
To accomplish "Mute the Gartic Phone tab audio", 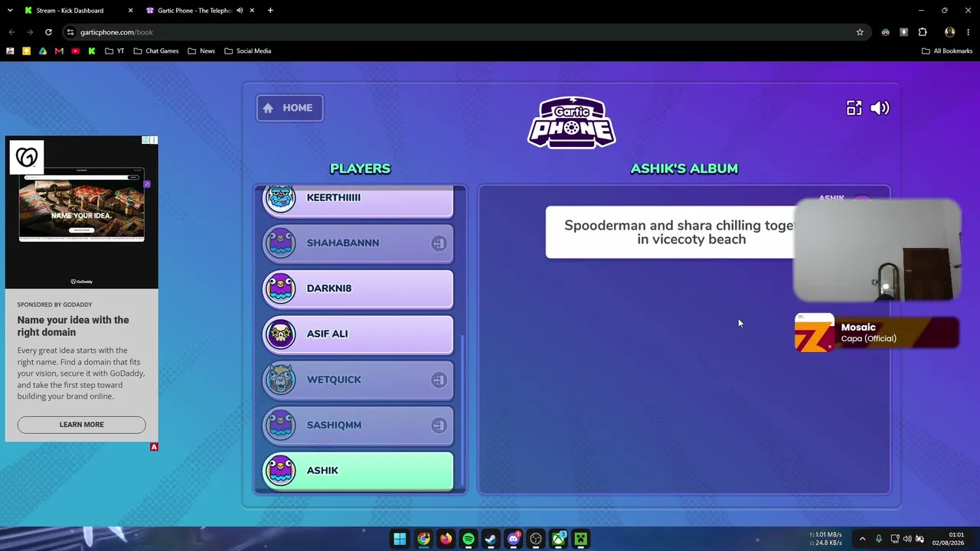I will pos(240,11).
